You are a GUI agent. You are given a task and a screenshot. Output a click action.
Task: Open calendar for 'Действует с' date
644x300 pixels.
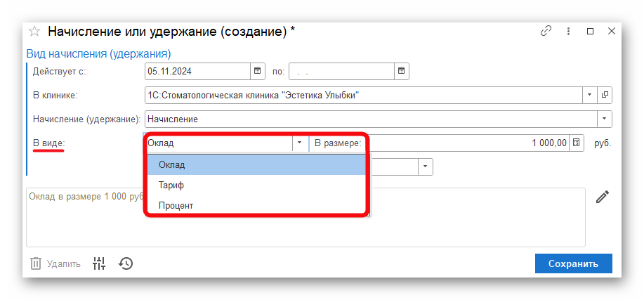click(257, 71)
